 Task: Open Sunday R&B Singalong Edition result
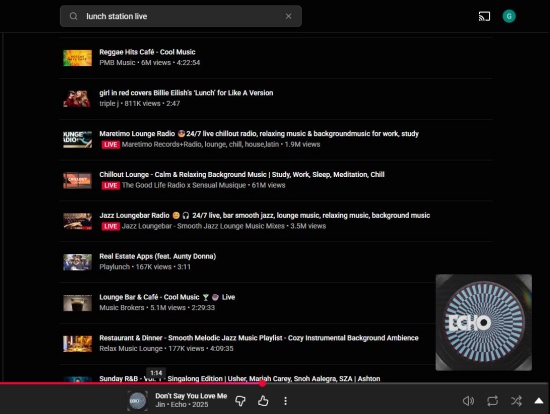[240, 379]
